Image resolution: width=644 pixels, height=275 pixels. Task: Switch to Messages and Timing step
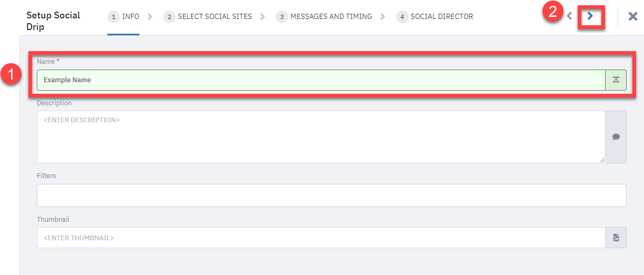(324, 17)
